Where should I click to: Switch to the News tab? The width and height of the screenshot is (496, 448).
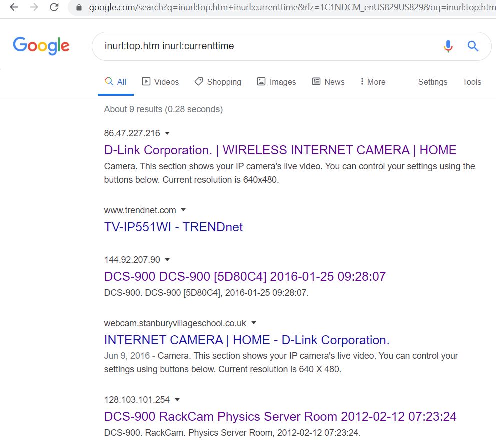coord(328,82)
